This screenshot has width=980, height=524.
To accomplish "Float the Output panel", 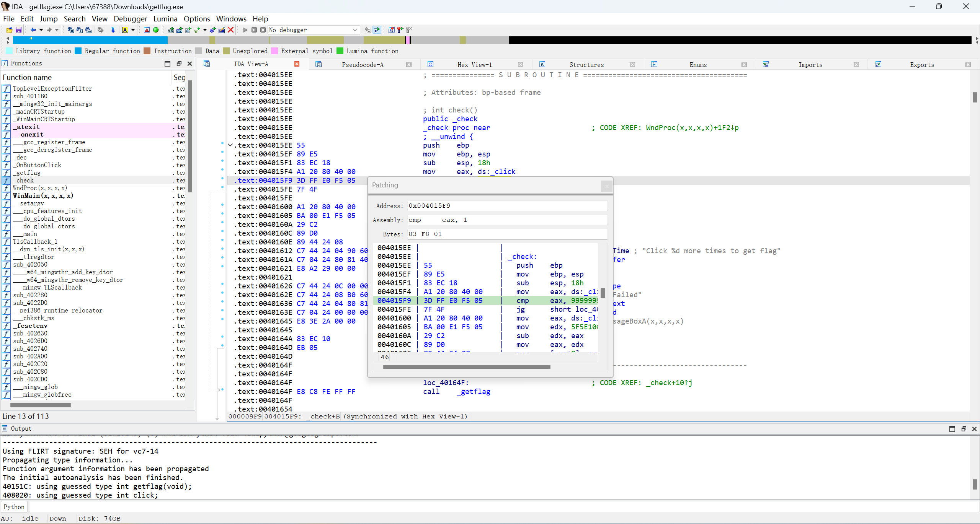I will [x=964, y=429].
